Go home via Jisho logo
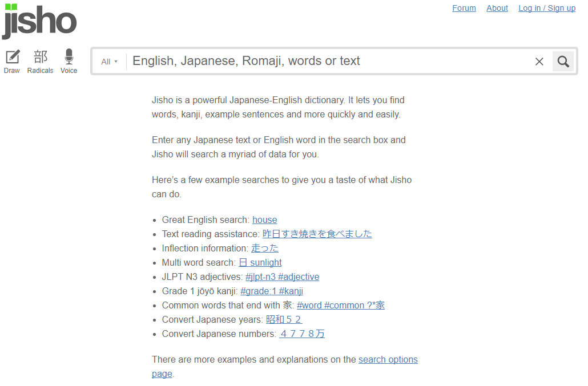 tap(39, 21)
